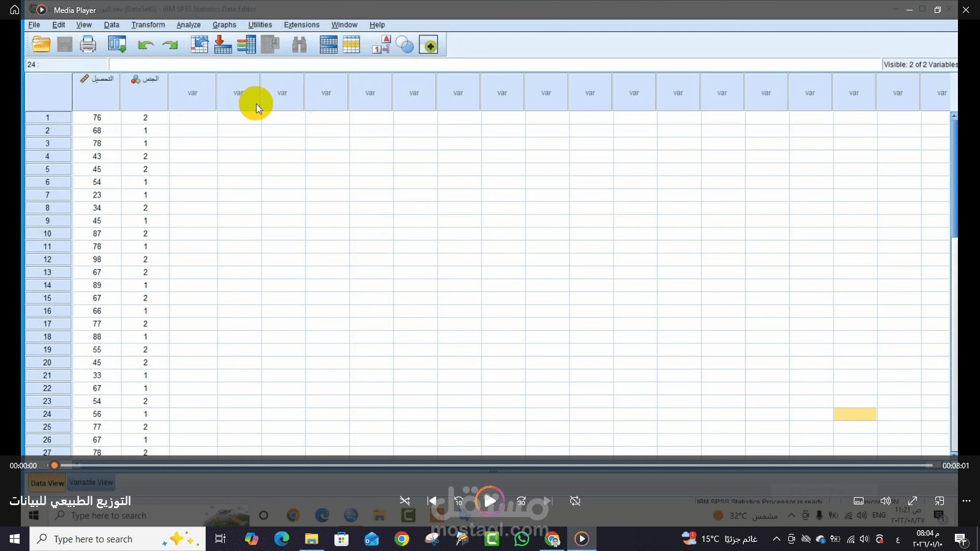This screenshot has height=551, width=980.
Task: Select the cell containing value 98 in row 12
Action: tap(96, 259)
